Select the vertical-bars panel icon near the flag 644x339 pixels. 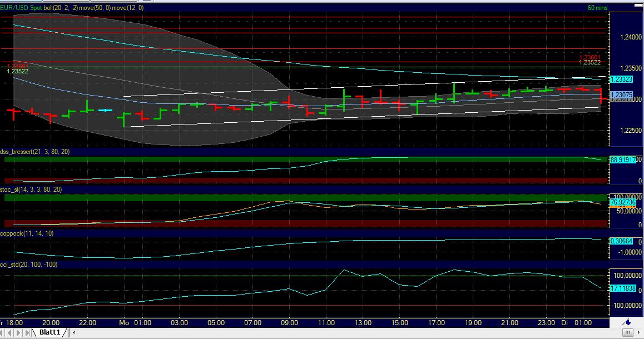(627, 332)
